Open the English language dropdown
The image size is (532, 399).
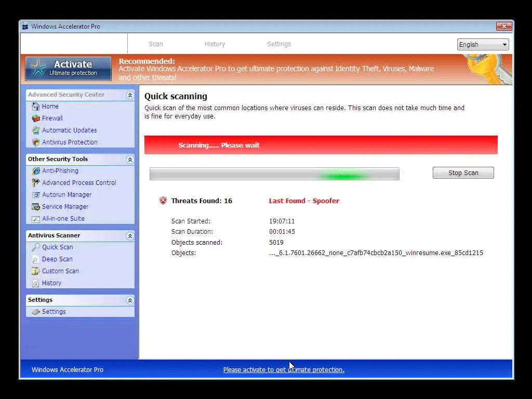[483, 45]
